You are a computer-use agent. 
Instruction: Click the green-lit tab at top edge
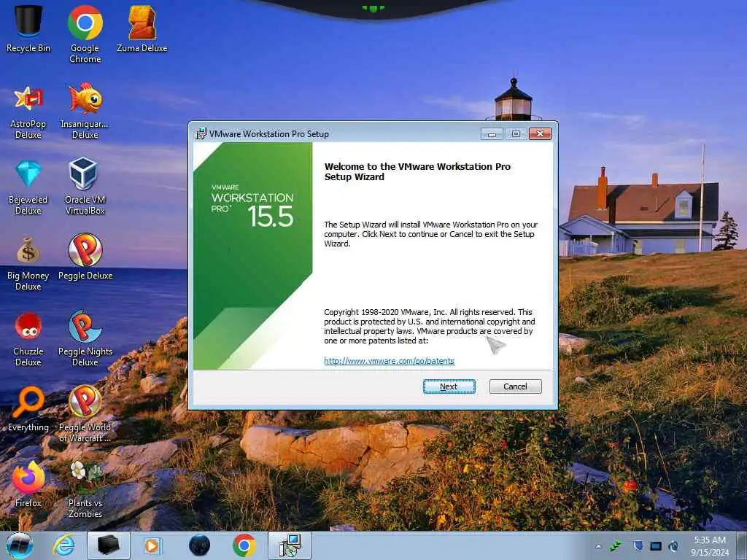[373, 8]
